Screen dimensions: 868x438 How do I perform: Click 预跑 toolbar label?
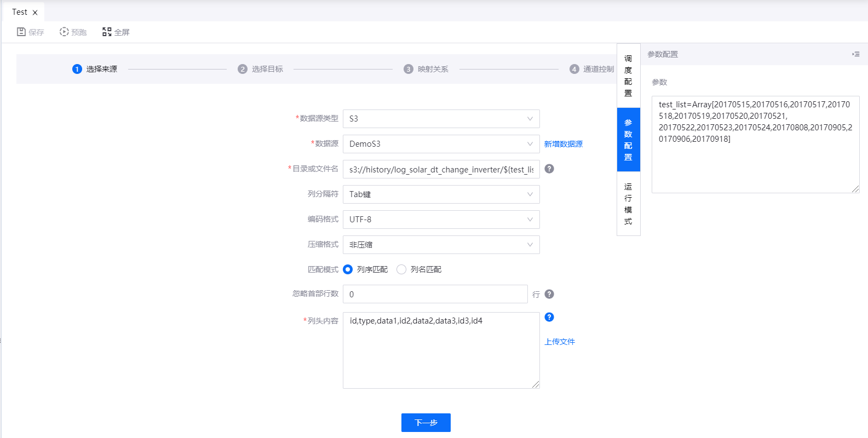[x=79, y=32]
